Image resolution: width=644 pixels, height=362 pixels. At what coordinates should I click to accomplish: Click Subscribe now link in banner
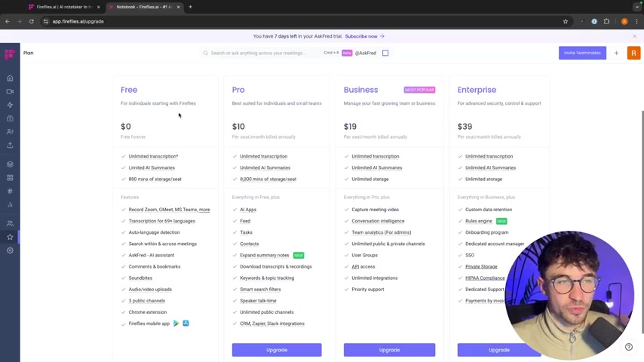pos(364,36)
